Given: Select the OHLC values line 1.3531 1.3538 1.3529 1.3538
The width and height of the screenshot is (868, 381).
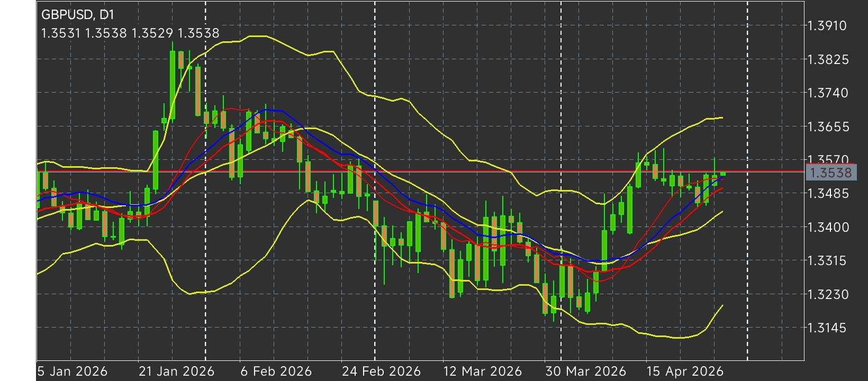Looking at the screenshot, I should (130, 33).
